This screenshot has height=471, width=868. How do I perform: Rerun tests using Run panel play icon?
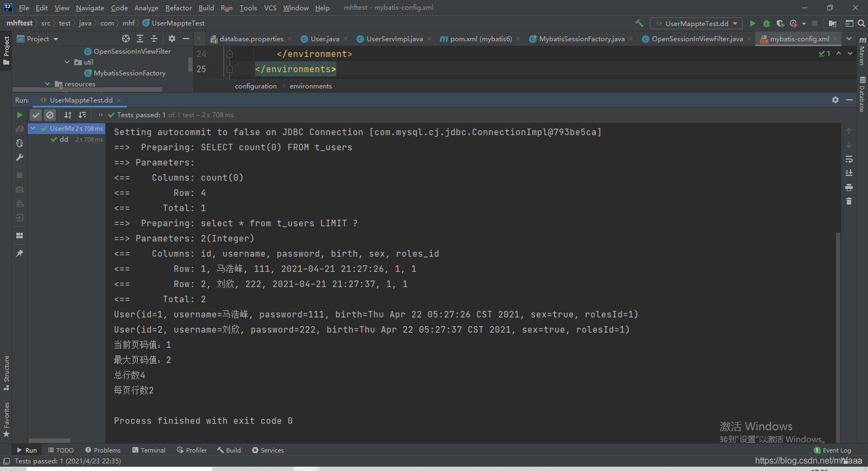point(20,115)
